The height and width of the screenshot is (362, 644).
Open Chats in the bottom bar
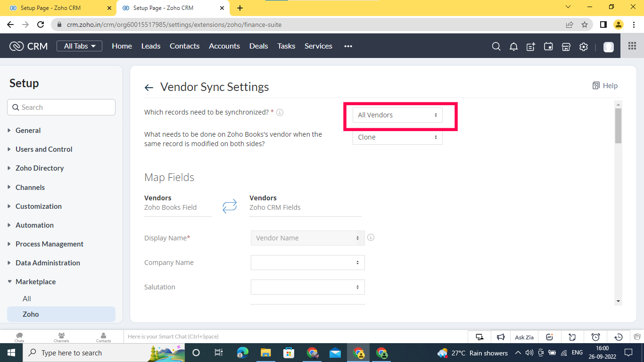[x=19, y=337]
